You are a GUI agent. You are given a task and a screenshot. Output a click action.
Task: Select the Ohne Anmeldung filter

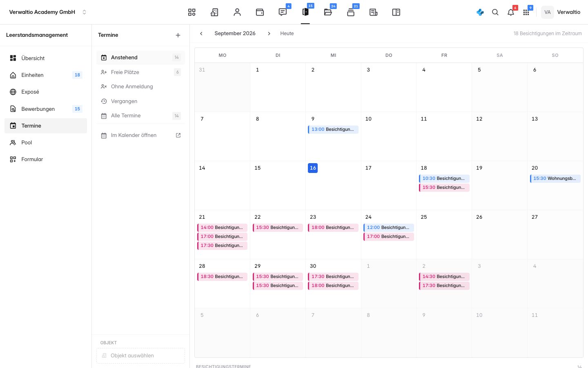[x=140, y=87]
